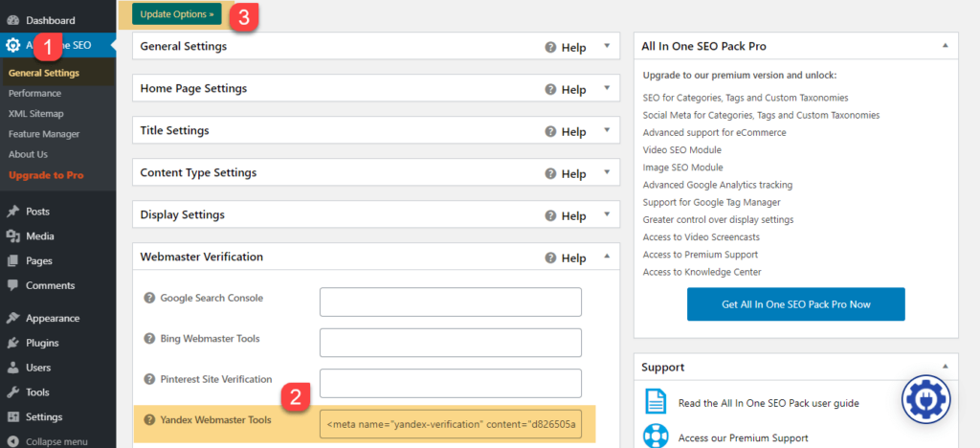Click the Plugins plug icon
980x448 pixels.
[x=13, y=343]
